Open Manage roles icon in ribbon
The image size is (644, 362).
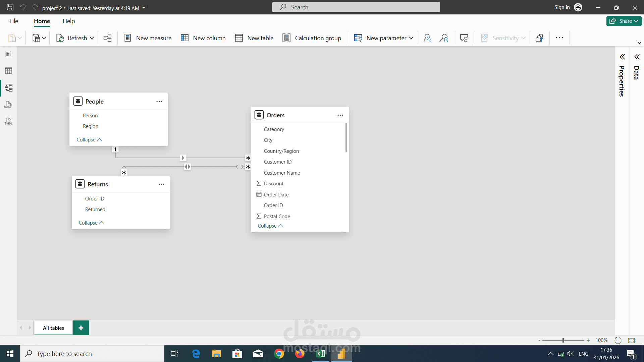[x=427, y=38]
